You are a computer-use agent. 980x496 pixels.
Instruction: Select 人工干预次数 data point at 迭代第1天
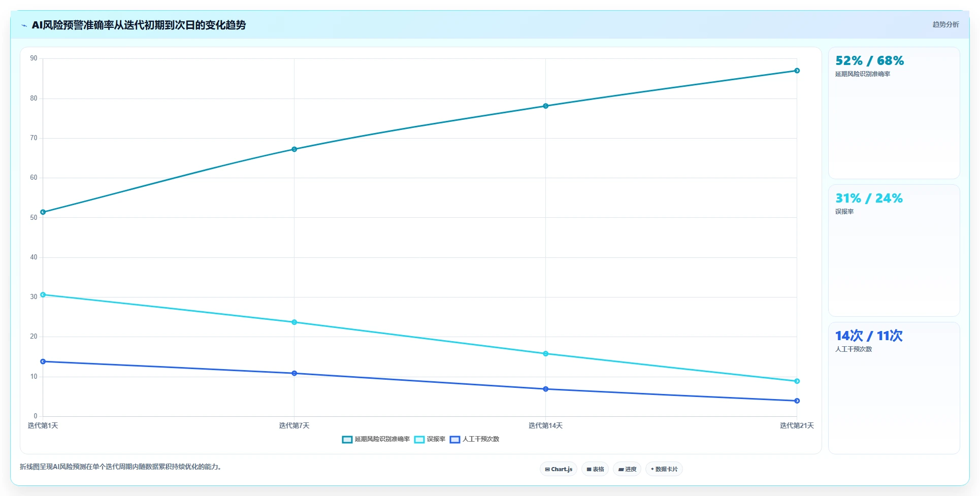(x=43, y=361)
